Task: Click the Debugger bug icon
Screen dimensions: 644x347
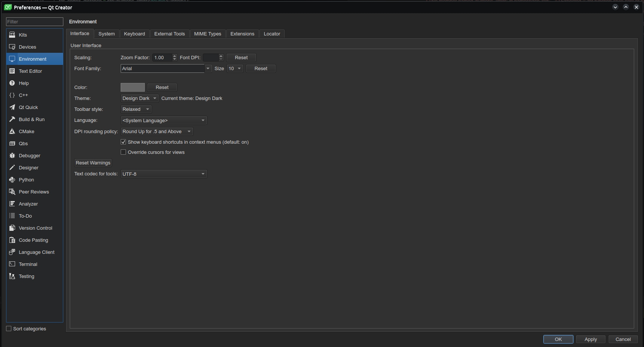Action: coord(12,155)
